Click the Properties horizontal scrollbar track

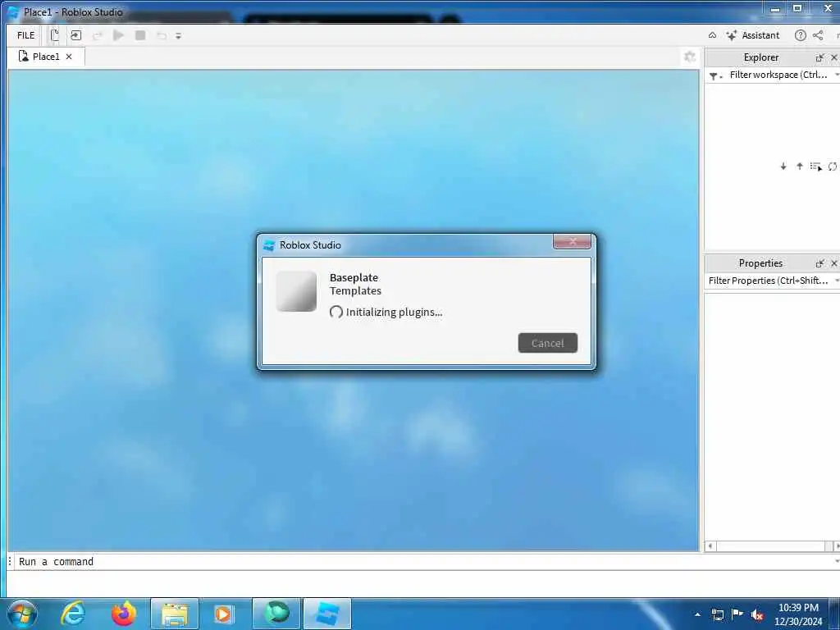click(770, 546)
